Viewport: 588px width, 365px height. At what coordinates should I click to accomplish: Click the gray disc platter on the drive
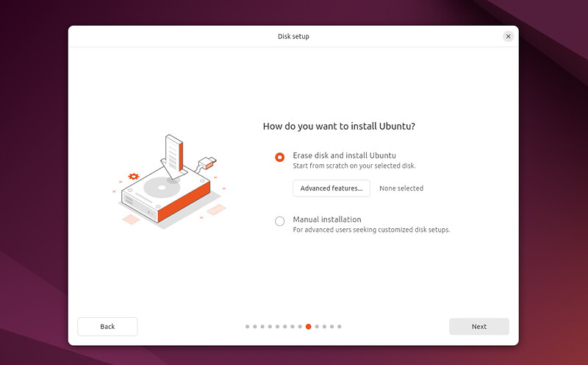[162, 188]
